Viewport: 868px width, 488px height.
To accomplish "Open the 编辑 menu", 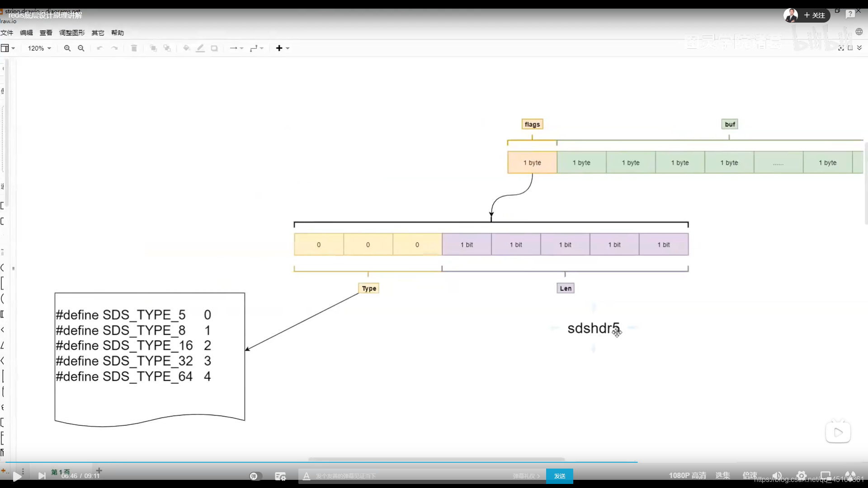I will coord(26,33).
